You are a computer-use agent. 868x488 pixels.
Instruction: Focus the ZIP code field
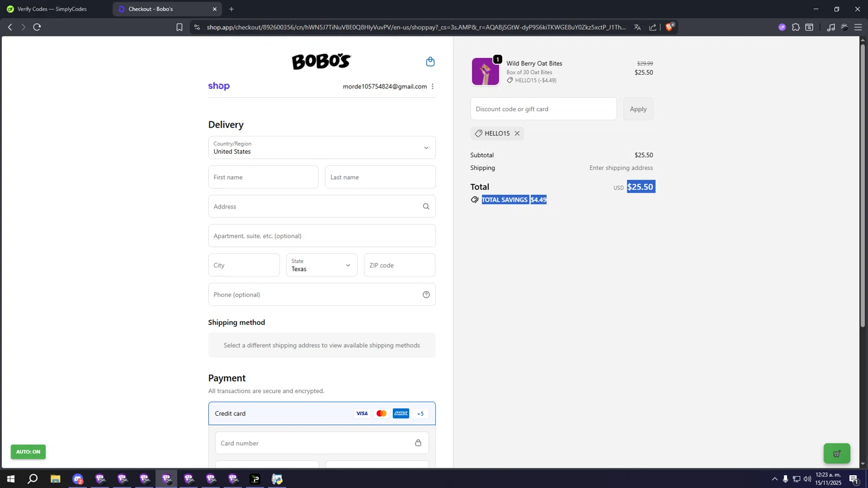click(x=399, y=265)
